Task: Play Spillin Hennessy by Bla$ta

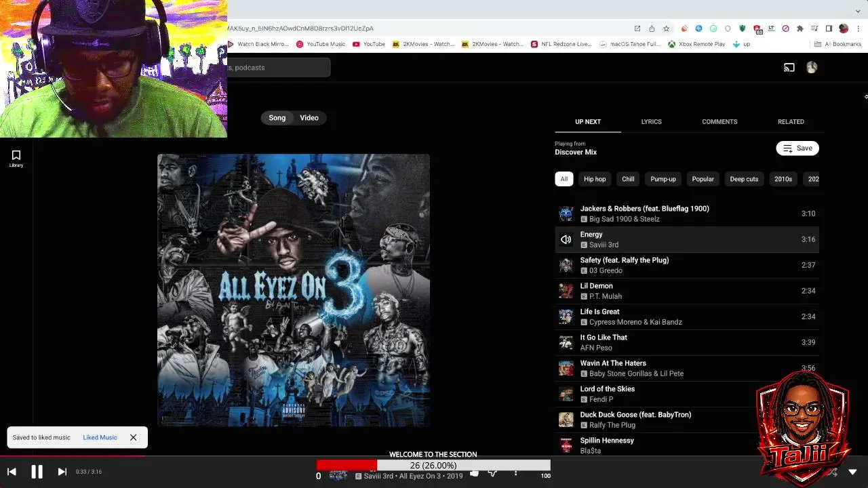Action: (x=687, y=445)
